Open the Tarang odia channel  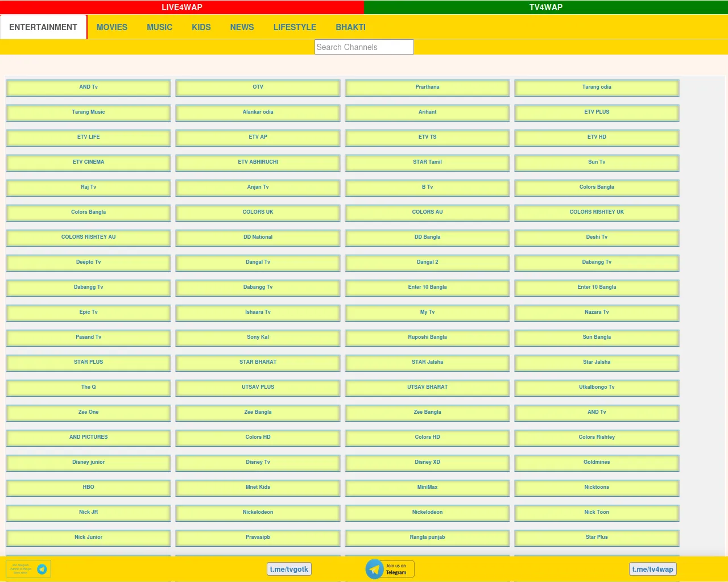click(597, 88)
